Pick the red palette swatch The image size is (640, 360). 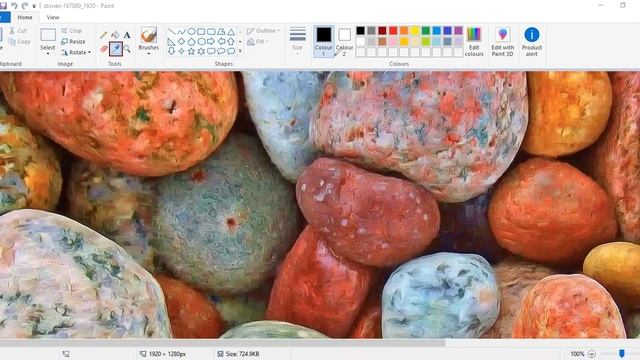click(393, 31)
